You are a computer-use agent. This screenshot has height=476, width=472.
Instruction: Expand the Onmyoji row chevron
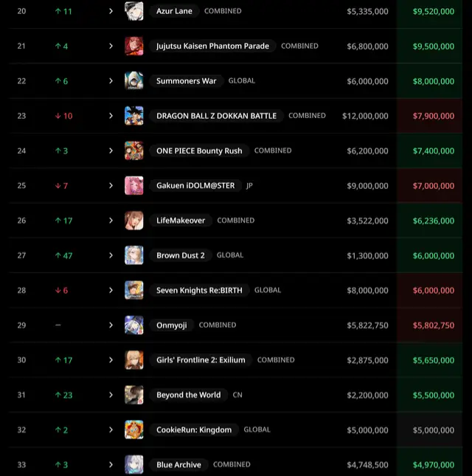[x=111, y=325]
